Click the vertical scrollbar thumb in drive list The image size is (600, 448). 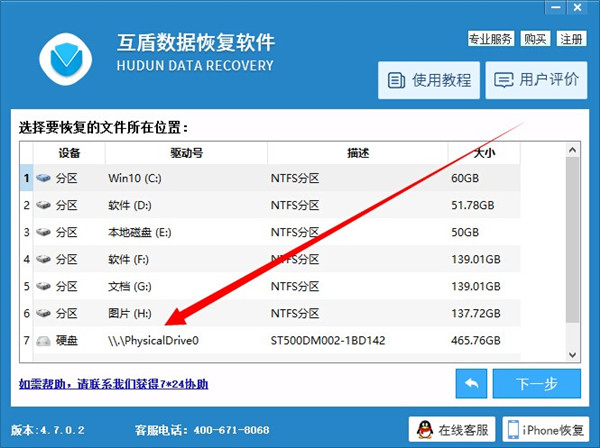[572, 239]
